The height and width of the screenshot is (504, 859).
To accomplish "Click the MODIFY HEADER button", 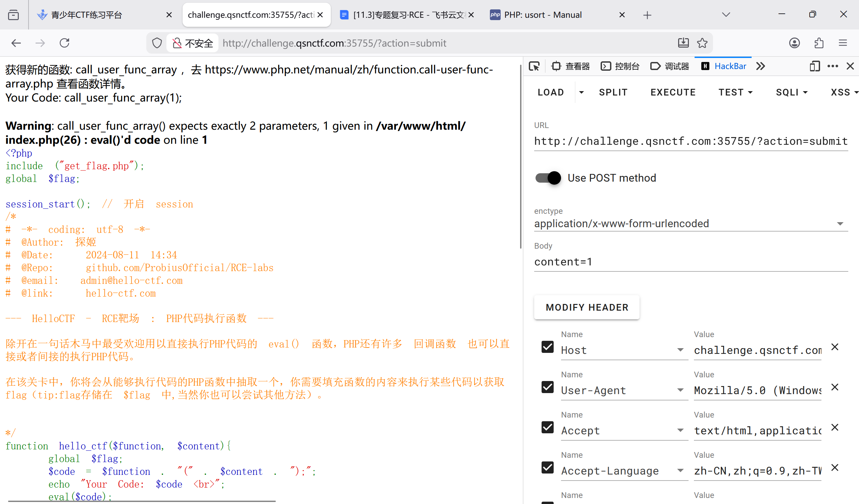I will click(587, 307).
